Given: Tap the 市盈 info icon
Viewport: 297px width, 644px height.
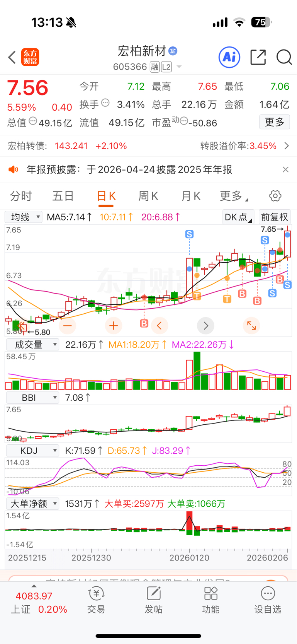Looking at the screenshot, I should (184, 121).
